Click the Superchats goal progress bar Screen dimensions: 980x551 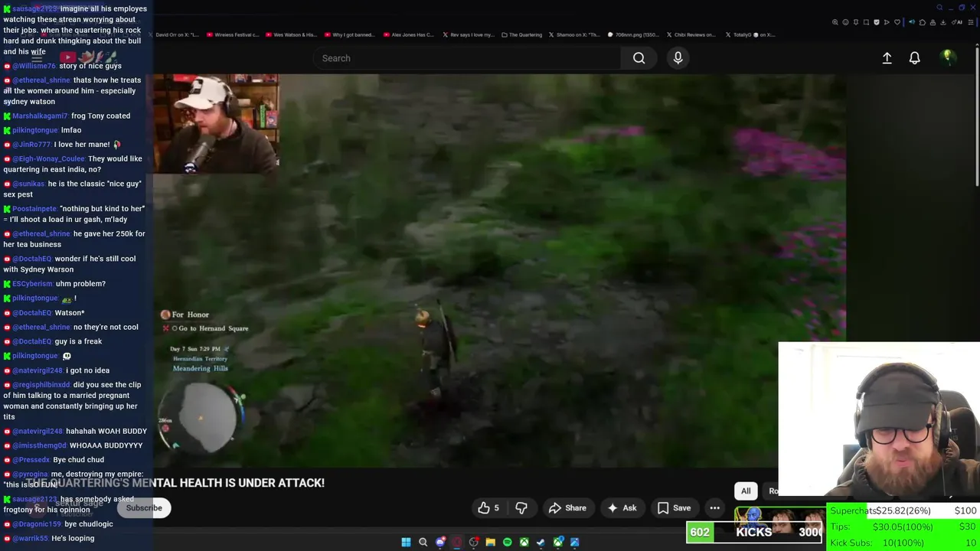click(x=903, y=511)
